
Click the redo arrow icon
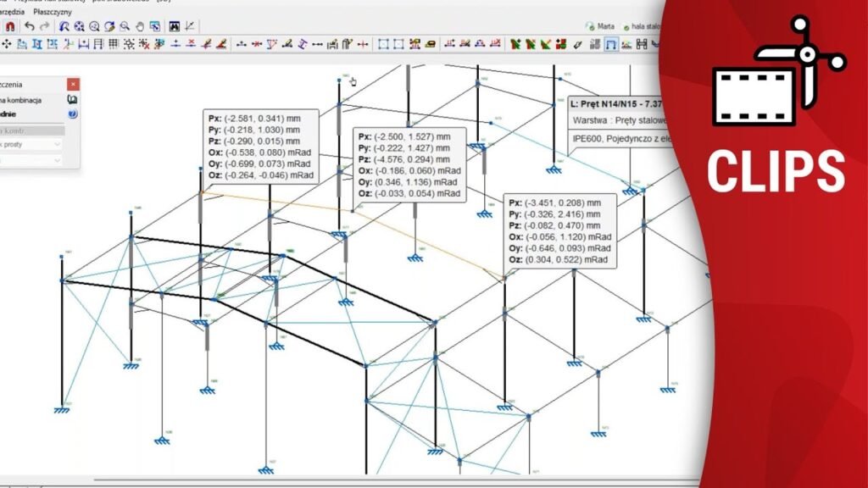pos(44,27)
